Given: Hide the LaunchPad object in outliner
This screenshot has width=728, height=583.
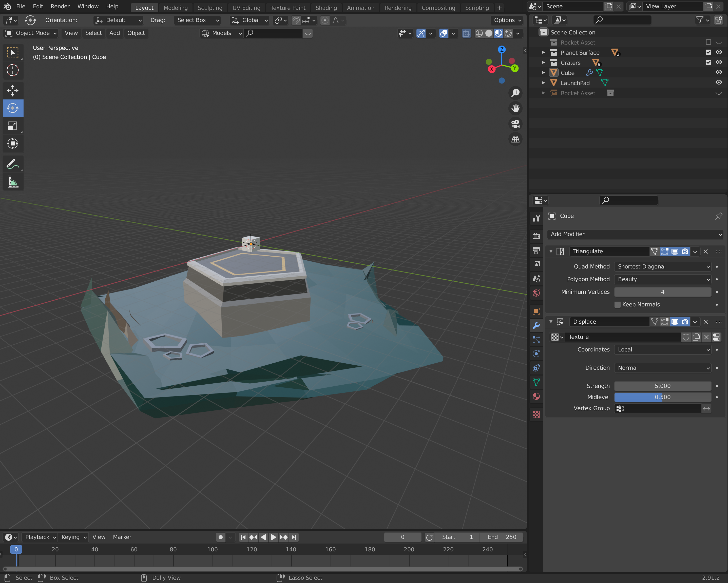Looking at the screenshot, I should click(719, 83).
